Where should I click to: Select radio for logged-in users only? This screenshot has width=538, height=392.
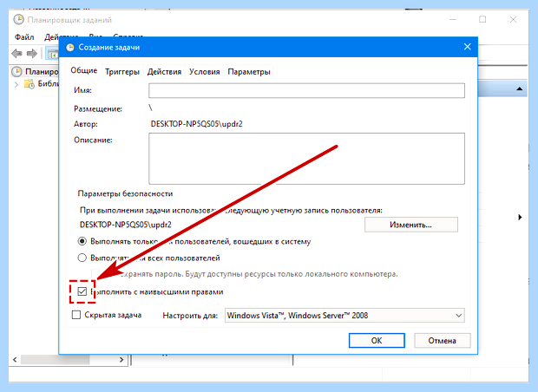(82, 241)
